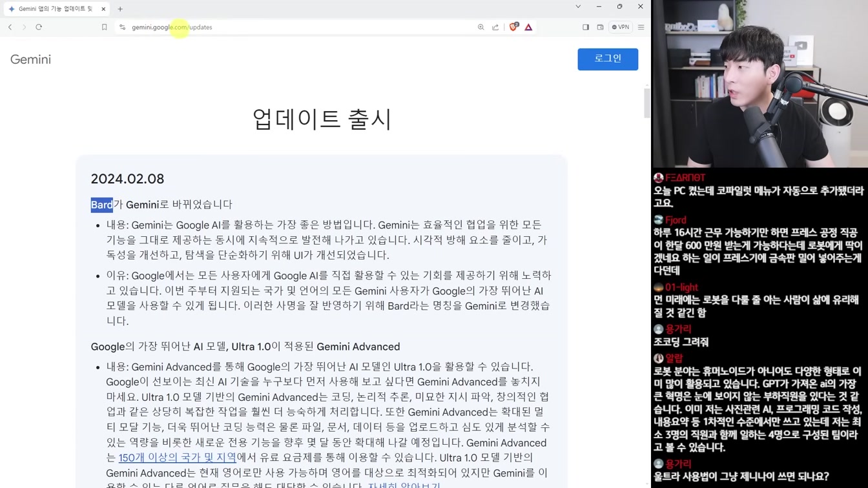Click the 로그인 button
Screen dimensions: 868x488
coord(608,59)
